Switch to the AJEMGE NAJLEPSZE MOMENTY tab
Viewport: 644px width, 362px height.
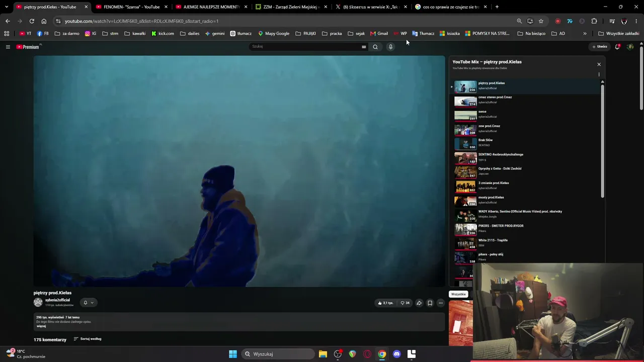pyautogui.click(x=211, y=7)
